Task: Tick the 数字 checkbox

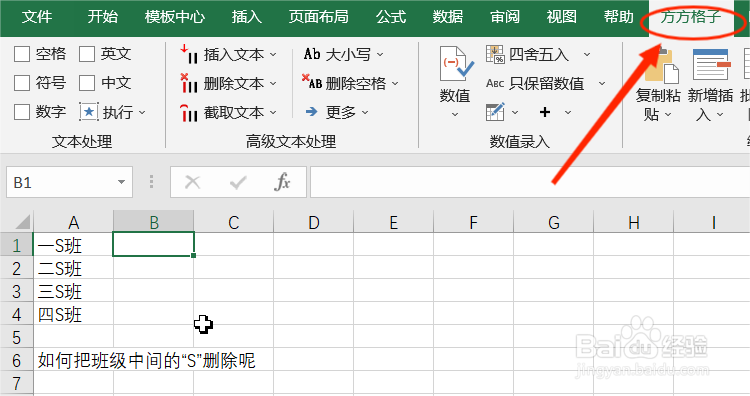Action: 22,112
